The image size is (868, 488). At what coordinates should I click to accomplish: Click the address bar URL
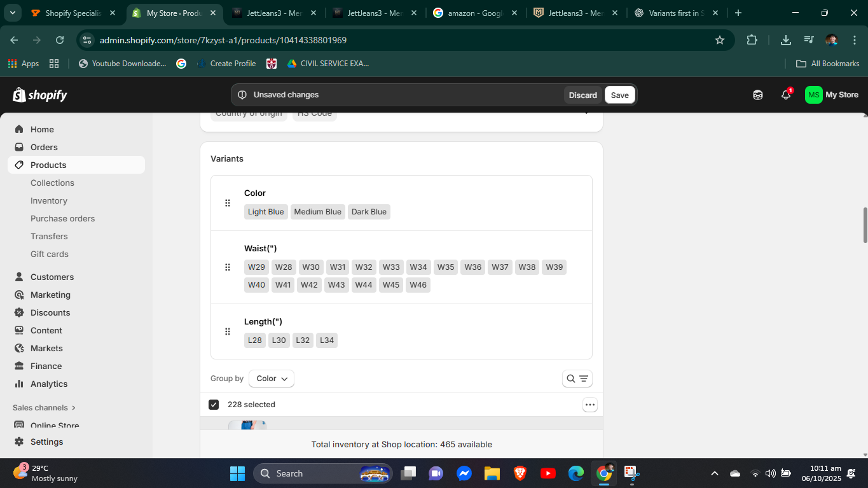point(223,40)
